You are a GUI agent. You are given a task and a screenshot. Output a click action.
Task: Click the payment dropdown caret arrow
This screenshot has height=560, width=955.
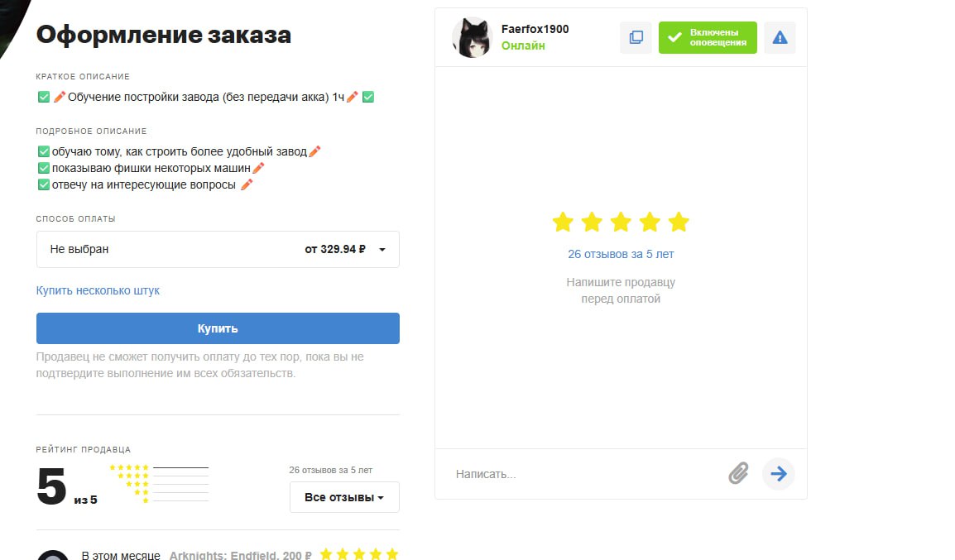coord(382,249)
